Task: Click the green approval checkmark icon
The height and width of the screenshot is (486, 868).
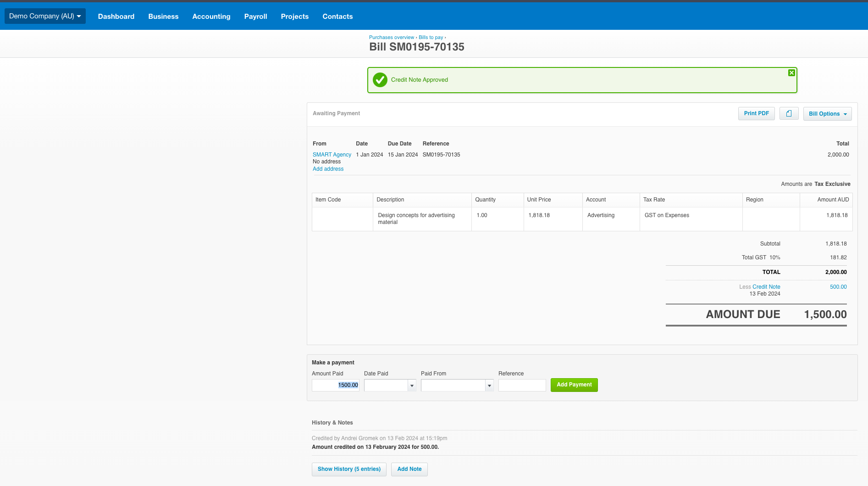Action: coord(380,80)
